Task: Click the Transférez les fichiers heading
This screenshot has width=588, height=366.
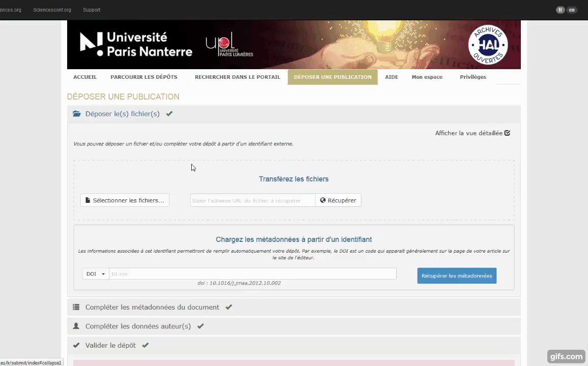Action: tap(293, 179)
